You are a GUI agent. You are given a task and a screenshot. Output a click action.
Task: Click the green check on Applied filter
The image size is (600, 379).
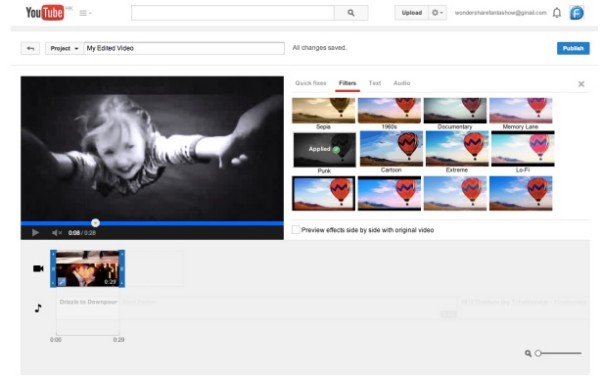pyautogui.click(x=336, y=150)
